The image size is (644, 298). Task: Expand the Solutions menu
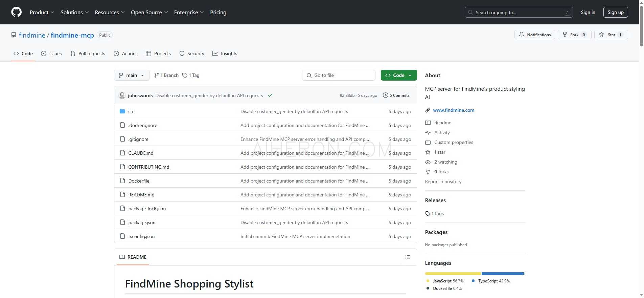pos(75,12)
